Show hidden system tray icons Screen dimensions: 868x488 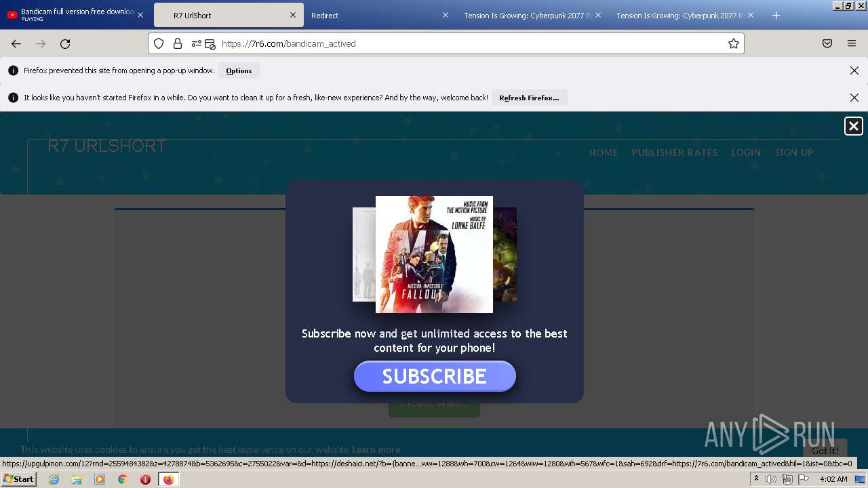coord(756,479)
